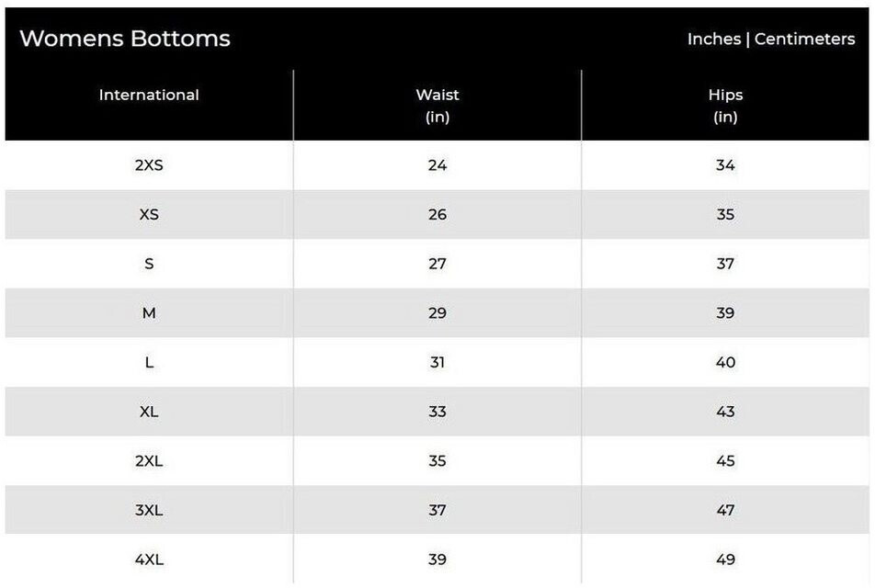This screenshot has width=875, height=588.
Task: Click the S size row label
Action: point(149,264)
